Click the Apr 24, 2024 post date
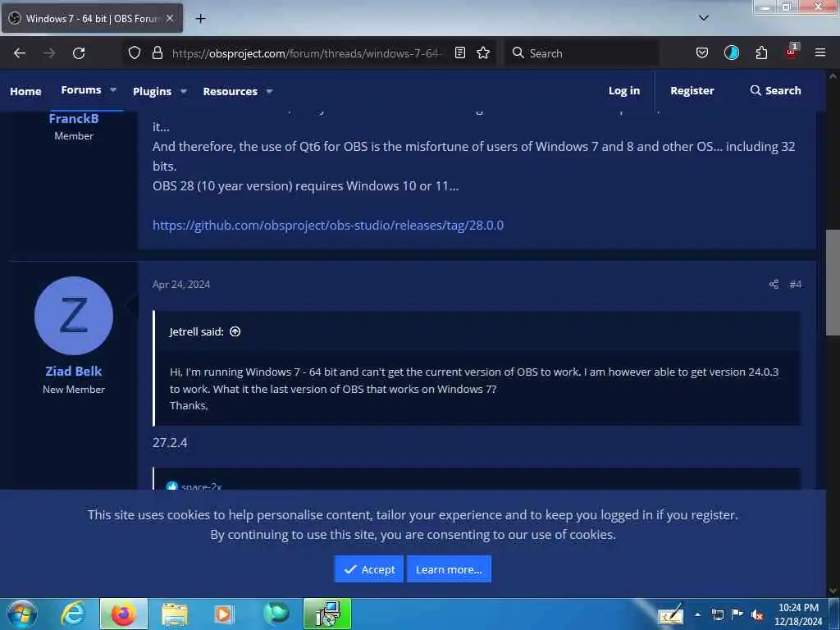The width and height of the screenshot is (840, 630). (x=181, y=285)
